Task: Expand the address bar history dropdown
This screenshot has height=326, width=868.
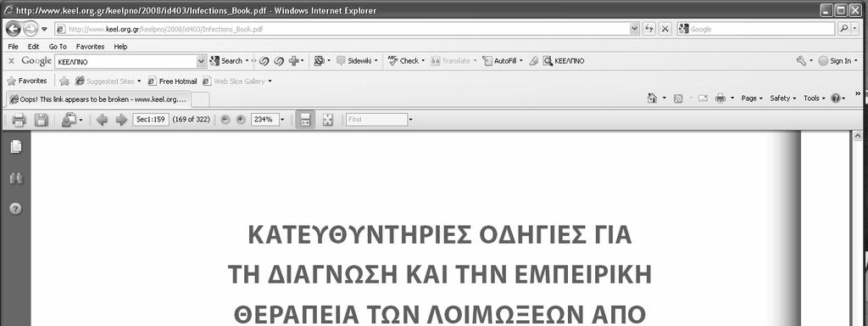Action: click(x=635, y=29)
